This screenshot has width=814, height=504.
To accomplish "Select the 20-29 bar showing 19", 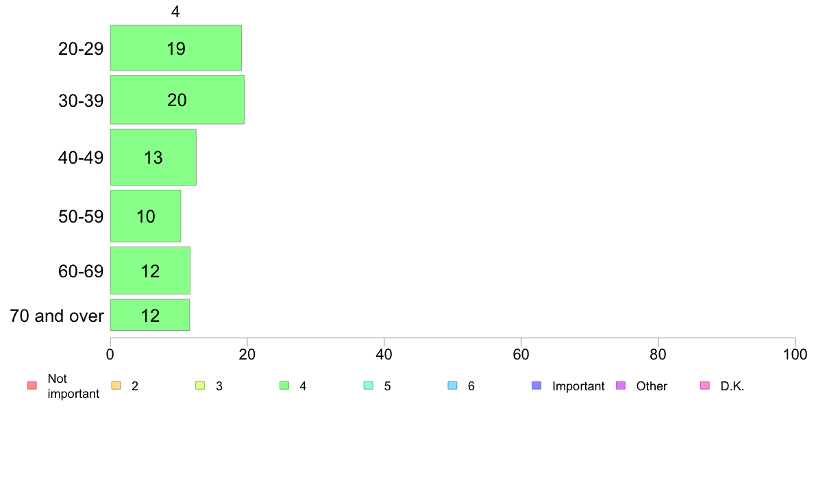I will 176,48.
